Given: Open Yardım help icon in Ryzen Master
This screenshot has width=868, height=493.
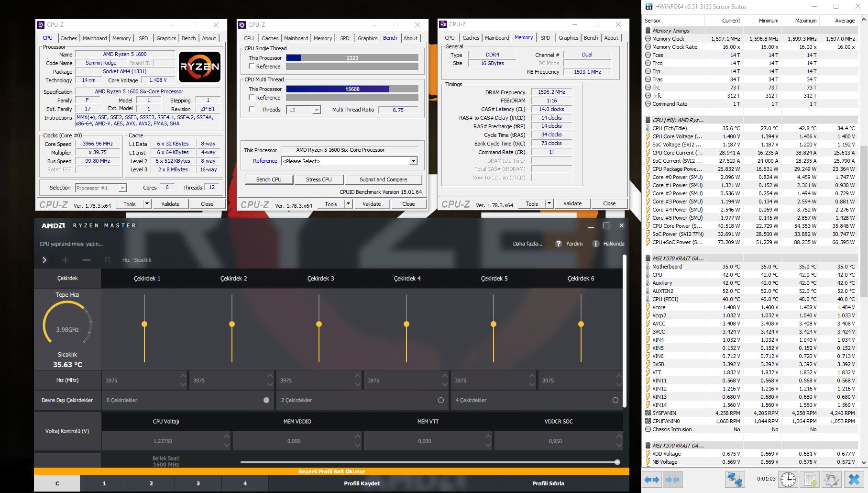Looking at the screenshot, I should 558,244.
